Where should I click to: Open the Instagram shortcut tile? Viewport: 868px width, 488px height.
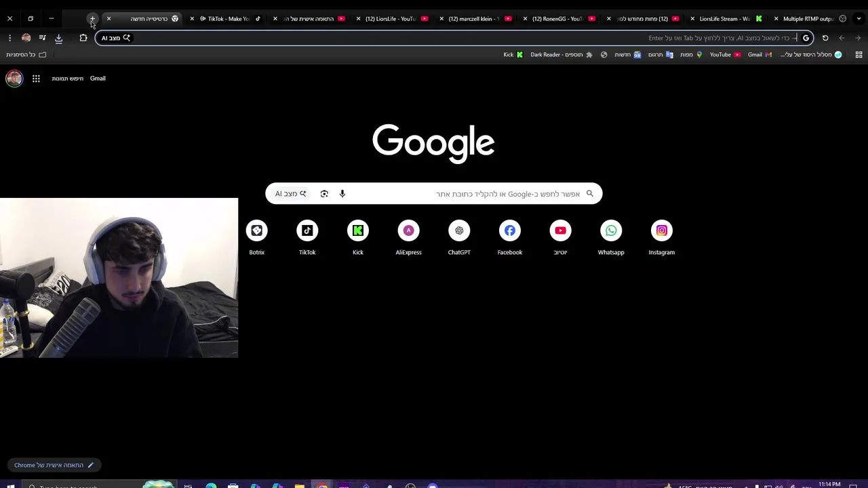click(662, 238)
